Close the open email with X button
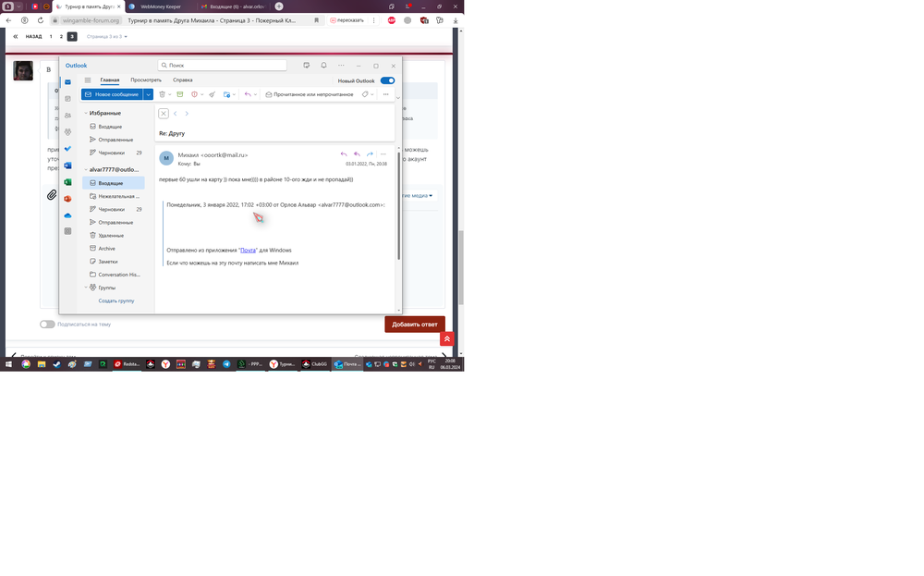 click(164, 114)
